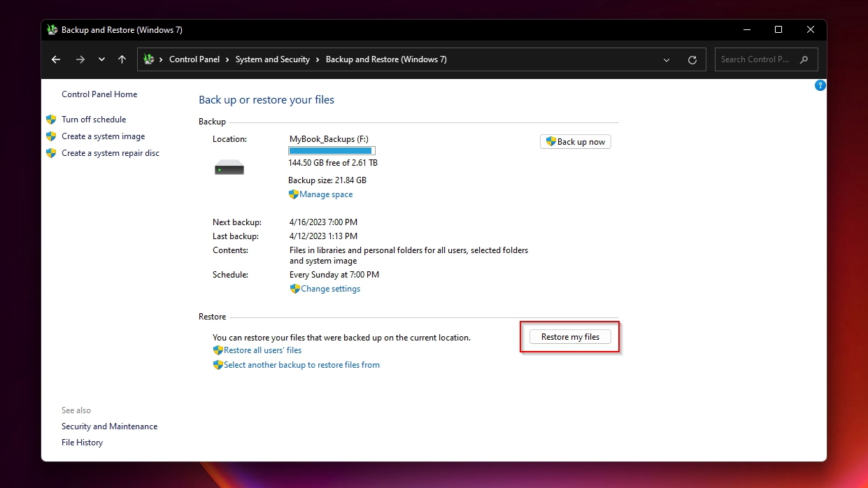Screen dimensions: 868x488
Task: Open the Change settings link
Action: (330, 289)
